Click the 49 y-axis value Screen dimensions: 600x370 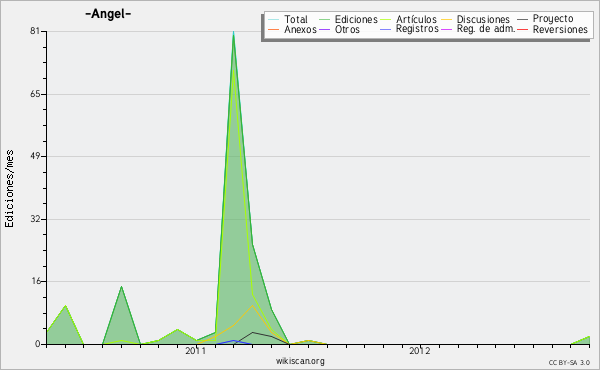(x=35, y=156)
